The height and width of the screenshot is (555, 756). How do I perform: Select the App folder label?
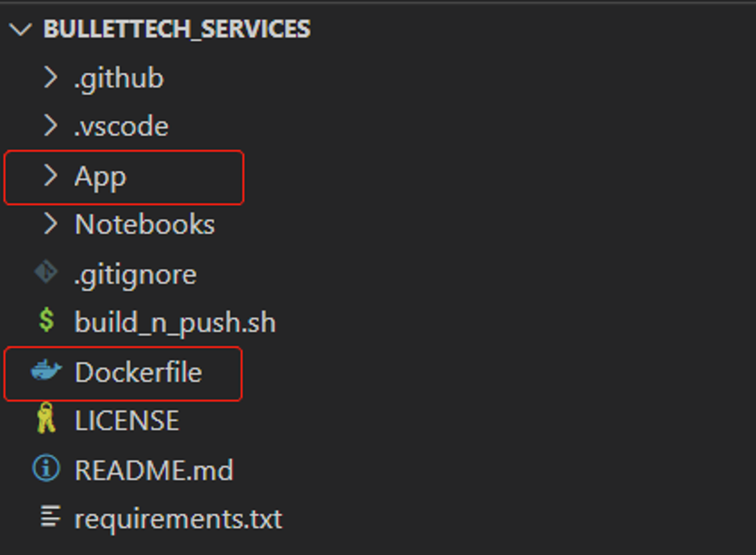click(x=100, y=178)
